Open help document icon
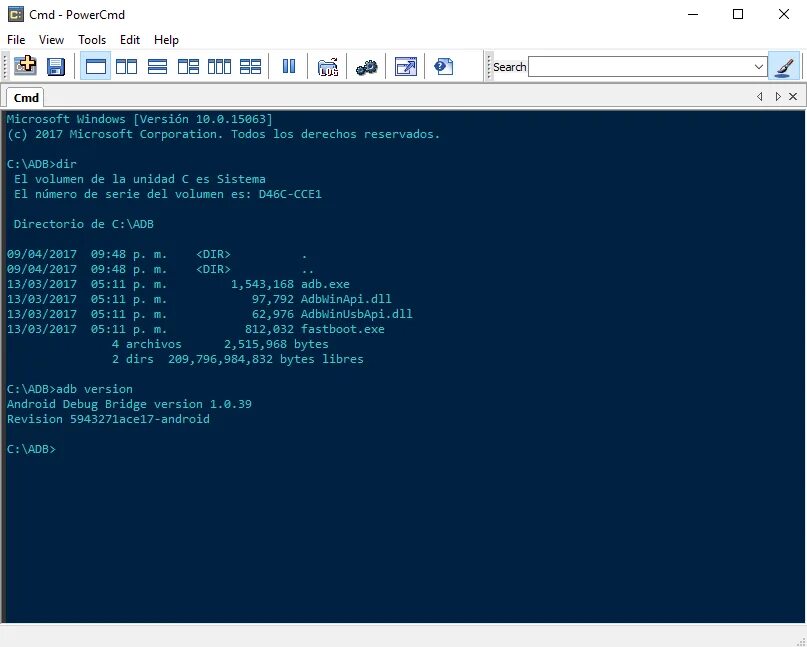 click(x=444, y=66)
